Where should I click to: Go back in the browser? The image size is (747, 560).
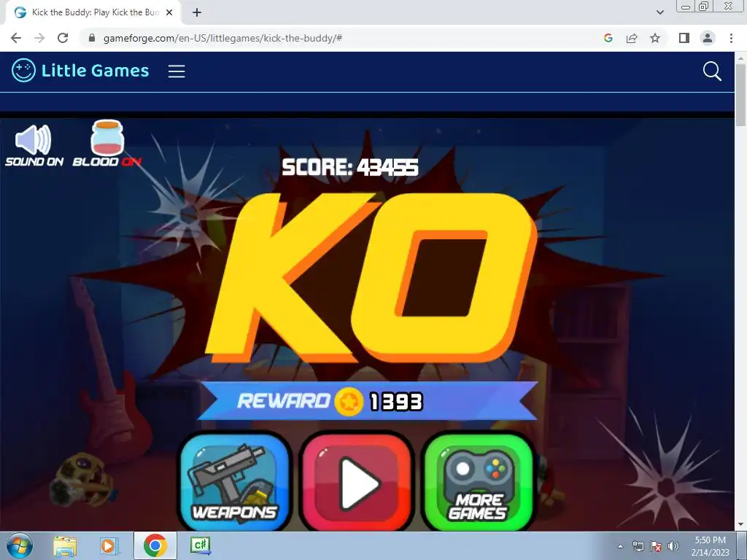pos(16,38)
